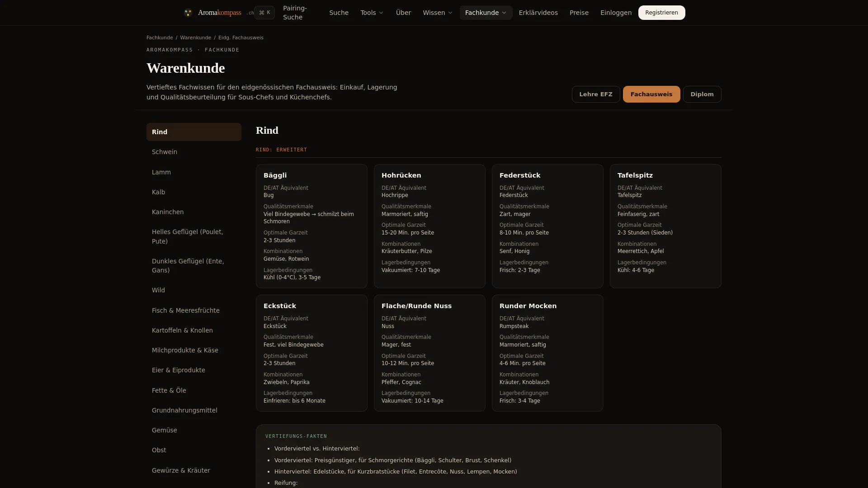Select the Wild category

point(193,290)
